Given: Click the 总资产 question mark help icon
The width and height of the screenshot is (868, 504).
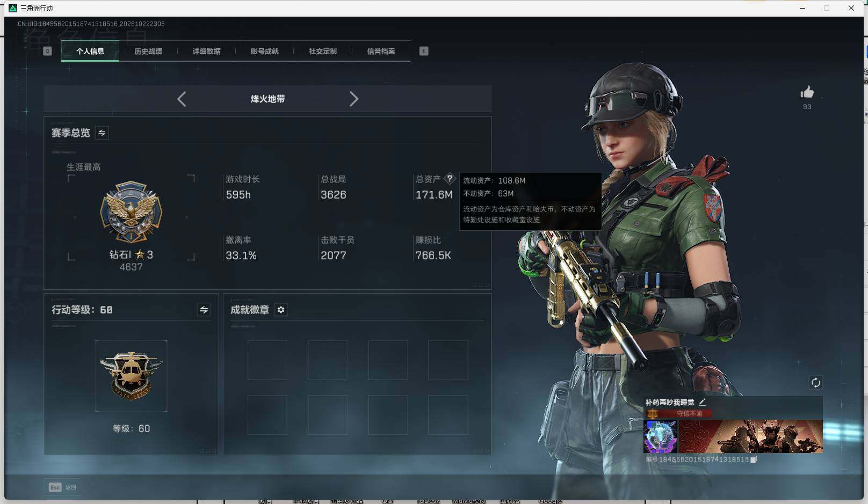Looking at the screenshot, I should (x=450, y=179).
